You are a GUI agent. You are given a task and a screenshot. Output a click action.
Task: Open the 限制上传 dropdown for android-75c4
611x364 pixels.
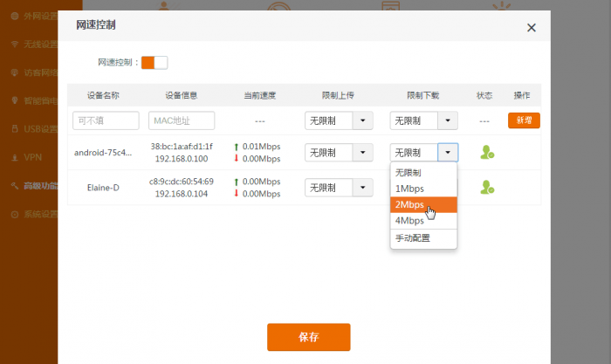click(x=361, y=153)
